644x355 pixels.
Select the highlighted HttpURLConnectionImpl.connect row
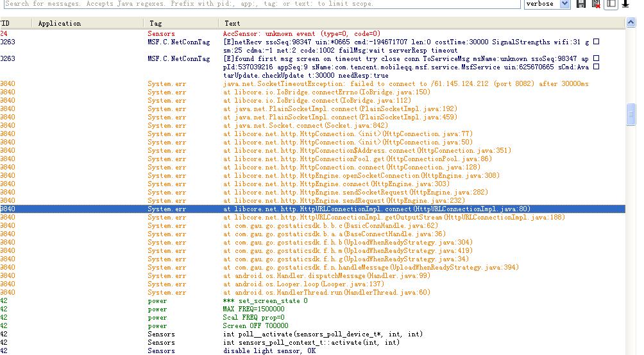[312, 209]
